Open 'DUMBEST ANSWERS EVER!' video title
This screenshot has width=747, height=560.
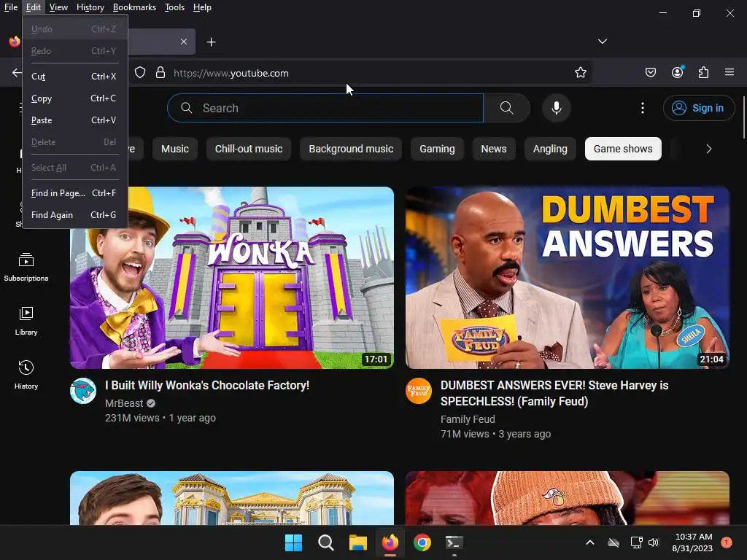point(554,393)
